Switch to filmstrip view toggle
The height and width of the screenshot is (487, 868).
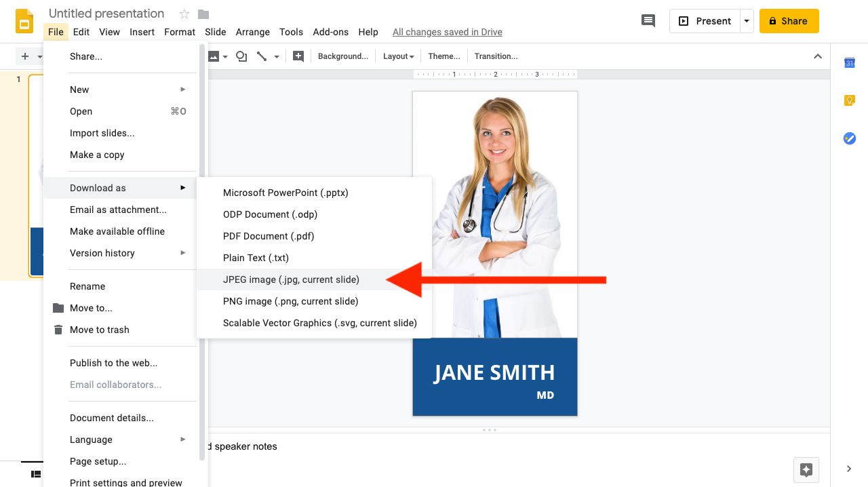click(x=36, y=473)
